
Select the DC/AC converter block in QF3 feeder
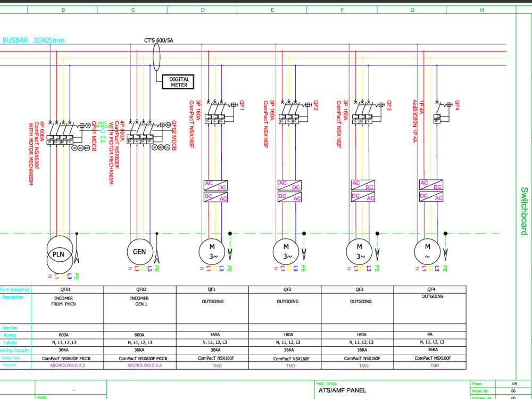[363, 197]
